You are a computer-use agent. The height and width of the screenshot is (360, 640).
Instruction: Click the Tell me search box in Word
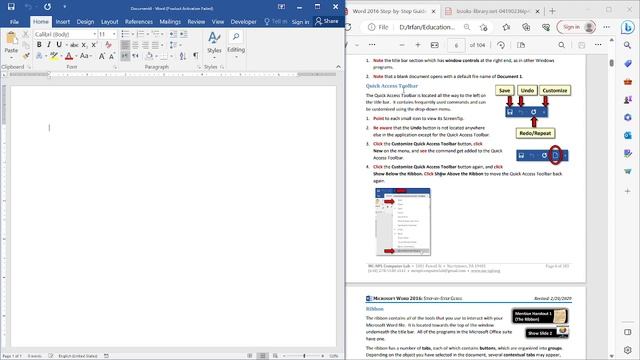point(276,22)
